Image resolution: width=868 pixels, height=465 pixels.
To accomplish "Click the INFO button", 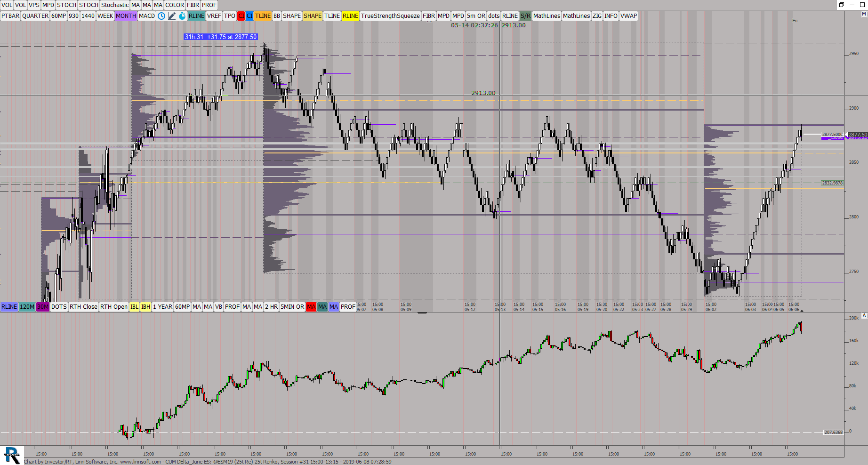I will pyautogui.click(x=611, y=16).
